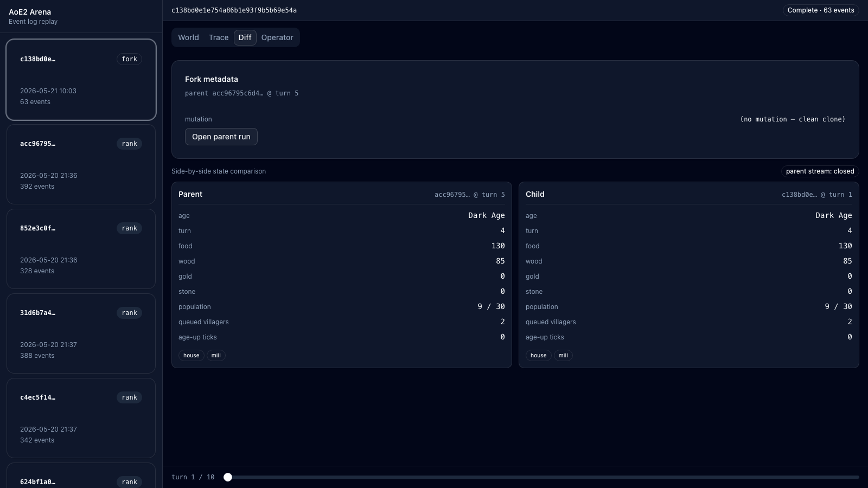Switch to the Trace tab
Image resolution: width=868 pixels, height=488 pixels.
coord(219,37)
